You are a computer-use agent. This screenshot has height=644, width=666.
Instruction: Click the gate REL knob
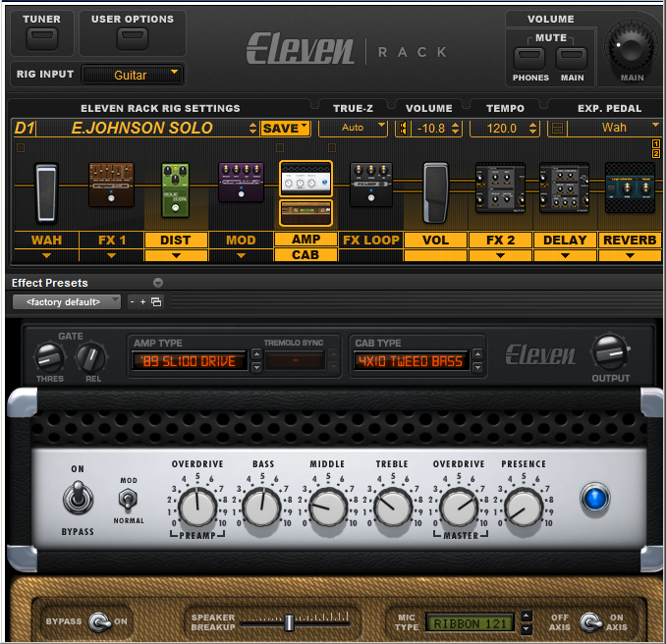91,358
